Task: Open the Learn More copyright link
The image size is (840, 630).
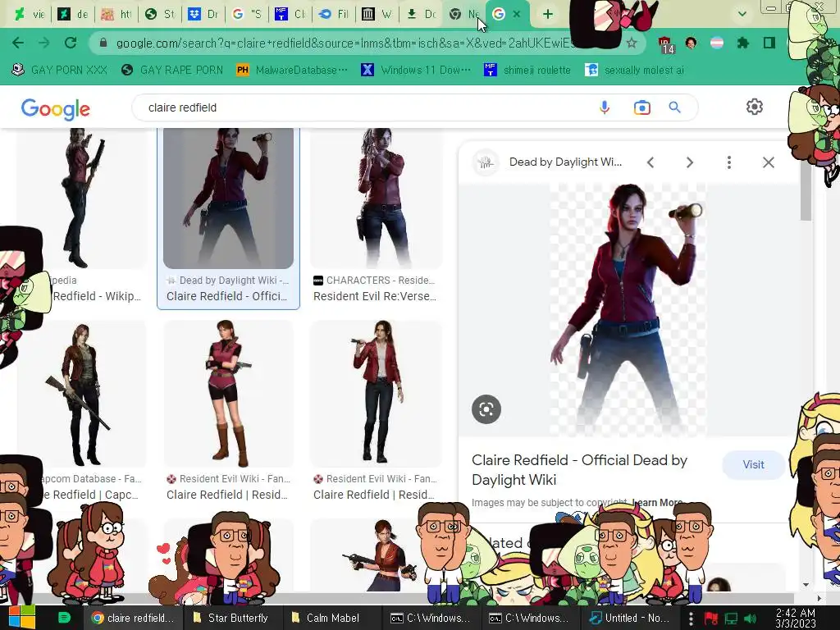Action: point(658,503)
